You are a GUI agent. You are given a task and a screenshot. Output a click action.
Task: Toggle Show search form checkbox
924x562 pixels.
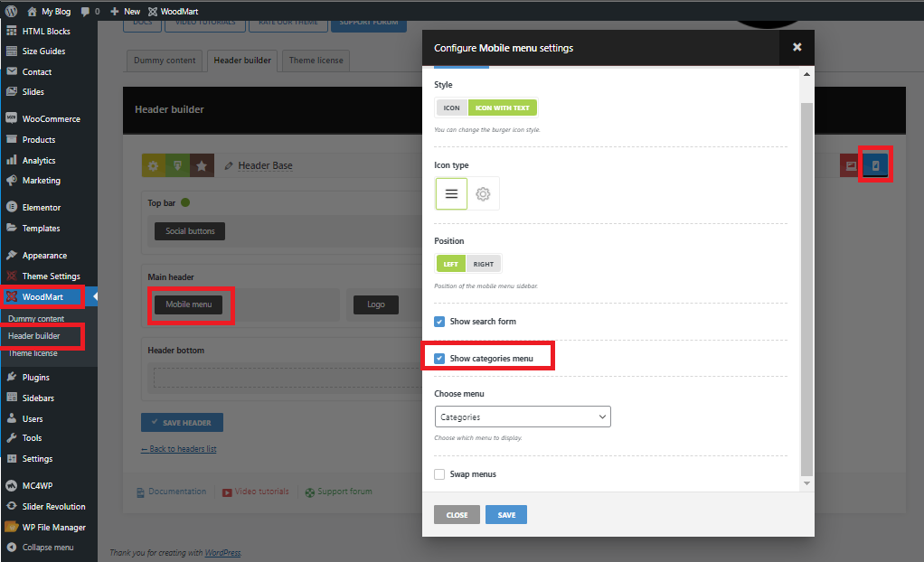[439, 322]
